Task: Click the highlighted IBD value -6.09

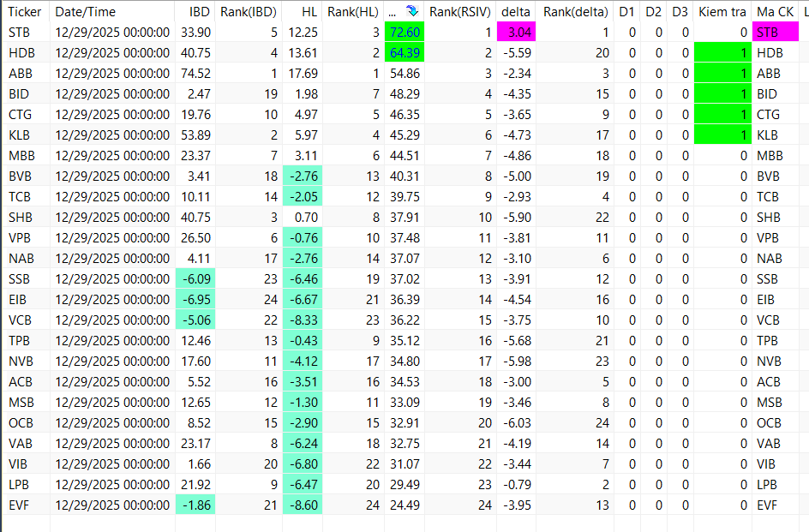Action: coord(195,279)
